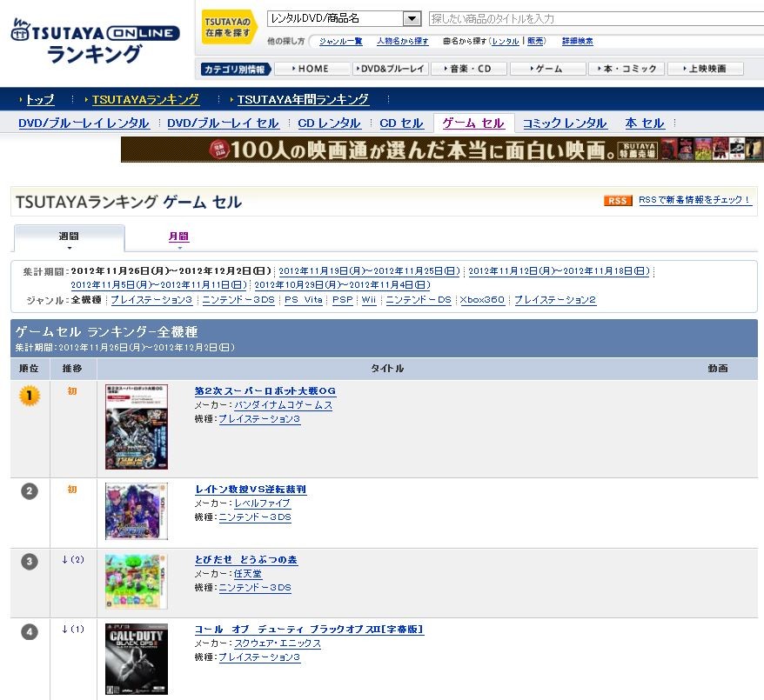Image resolution: width=764 pixels, height=700 pixels.
Task: Click the grey rank 3 badge
Action: point(30,562)
